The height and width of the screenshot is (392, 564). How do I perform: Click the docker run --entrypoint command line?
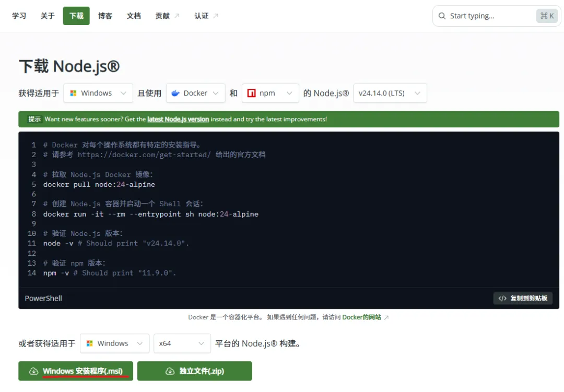(x=151, y=214)
